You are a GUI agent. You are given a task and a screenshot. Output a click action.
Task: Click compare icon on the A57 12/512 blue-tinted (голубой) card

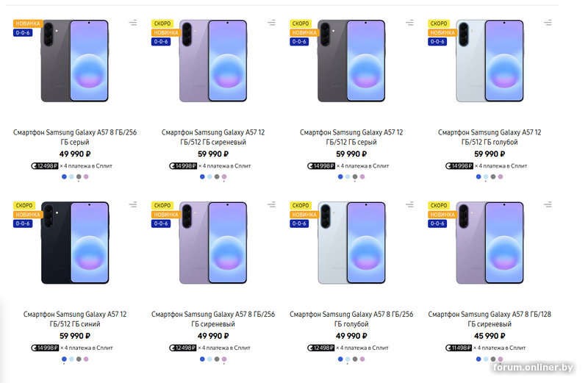coord(547,24)
